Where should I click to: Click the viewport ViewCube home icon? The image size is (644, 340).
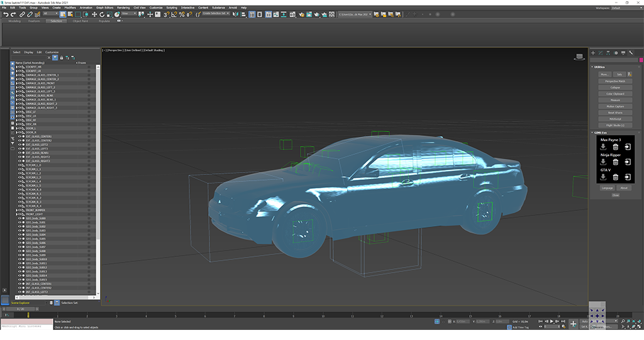(579, 56)
